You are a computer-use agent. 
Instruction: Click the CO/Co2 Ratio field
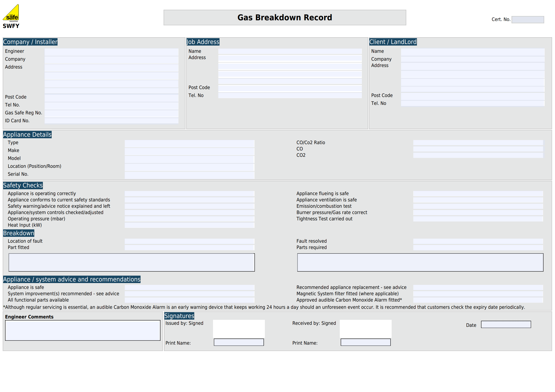[x=478, y=143]
